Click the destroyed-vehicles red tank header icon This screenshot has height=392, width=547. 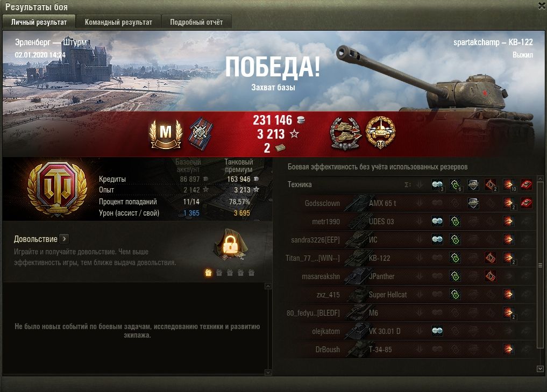(527, 184)
